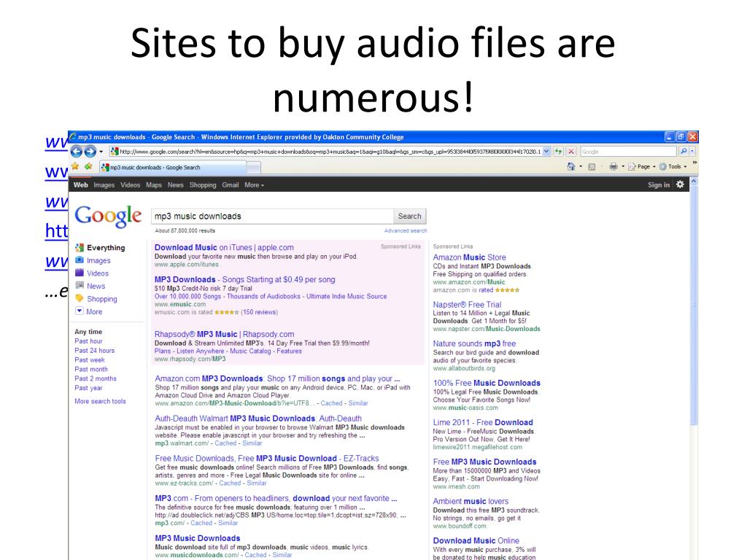Click in the Google search query field
The width and height of the screenshot is (747, 560).
pyautogui.click(x=273, y=216)
